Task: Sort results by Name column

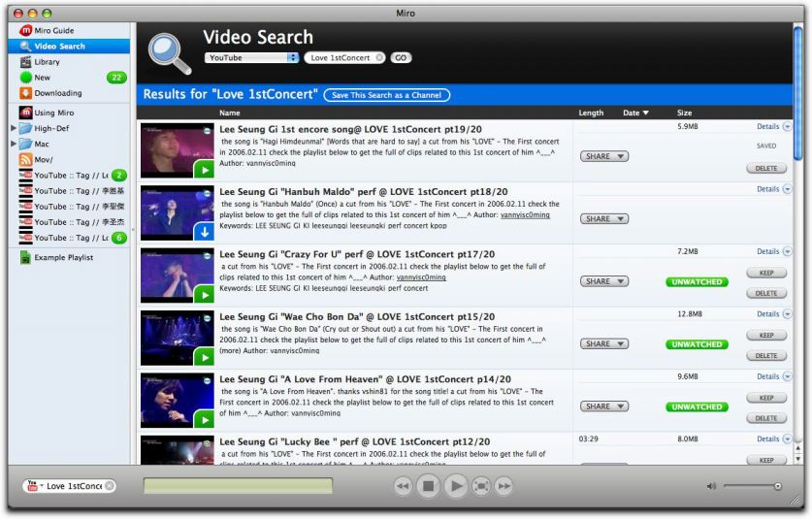Action: [229, 113]
